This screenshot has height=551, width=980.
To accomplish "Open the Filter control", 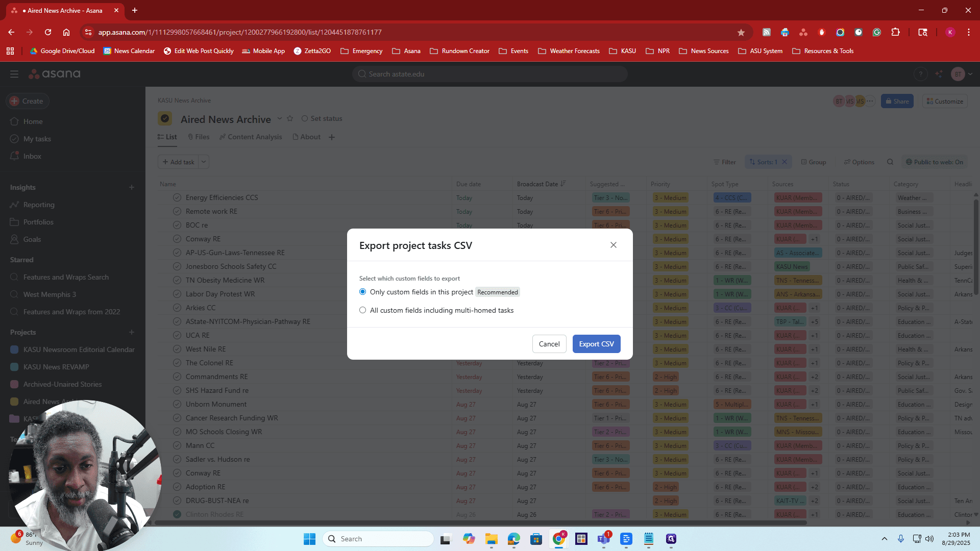I will coord(724,162).
